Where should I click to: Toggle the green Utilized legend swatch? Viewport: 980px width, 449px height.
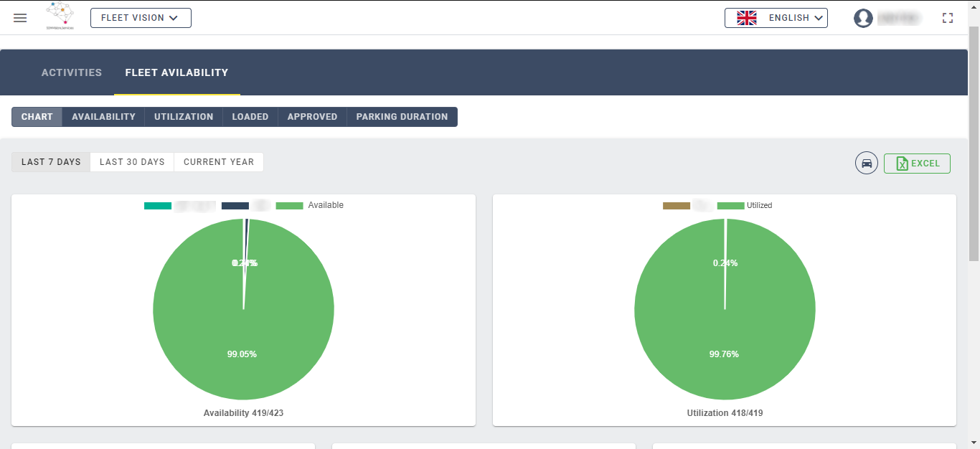coord(730,206)
